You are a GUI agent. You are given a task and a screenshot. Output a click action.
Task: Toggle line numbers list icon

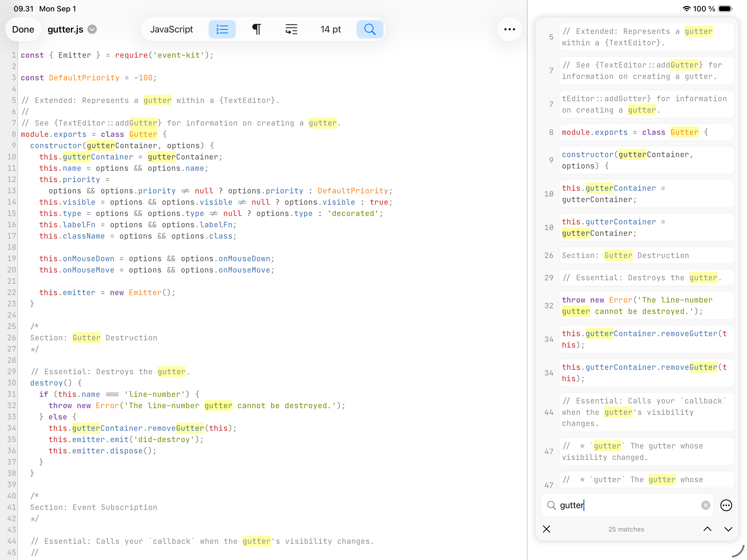pyautogui.click(x=222, y=29)
